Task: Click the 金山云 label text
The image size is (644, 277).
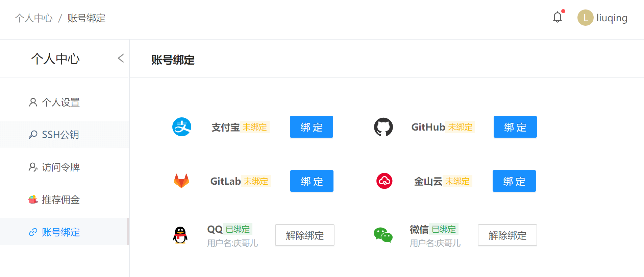Action: coord(428,181)
